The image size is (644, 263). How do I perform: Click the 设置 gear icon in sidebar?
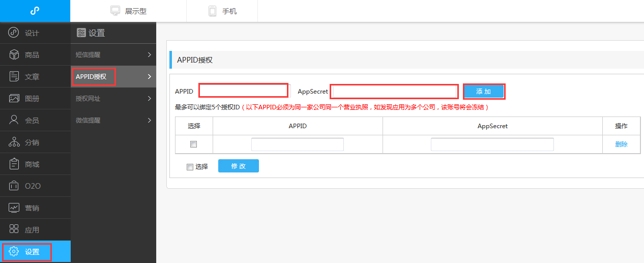pos(14,252)
